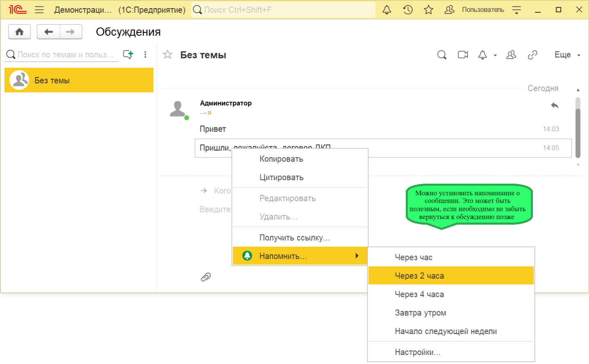Open notification bell dropdown arrow in discussion
The height and width of the screenshot is (364, 589).
coord(495,55)
